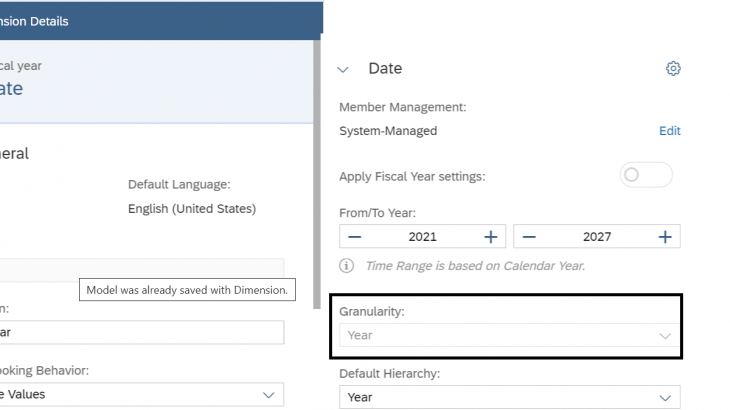Open the Granularity dropdown
The width and height of the screenshot is (730, 410).
click(510, 336)
